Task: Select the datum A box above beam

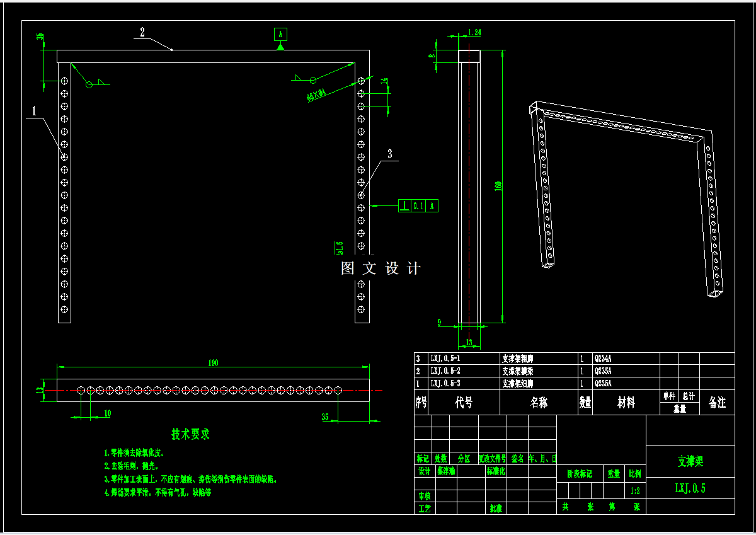Action: (x=280, y=33)
